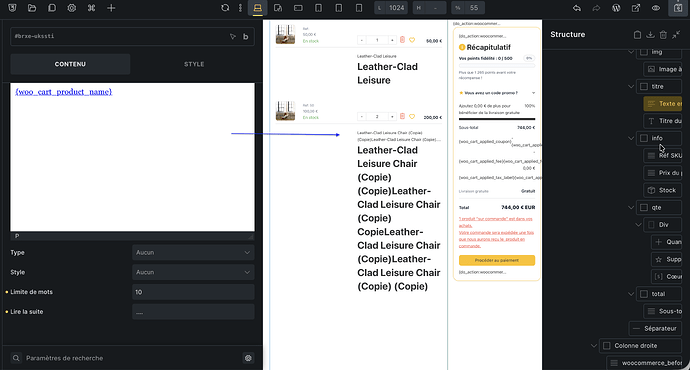The image size is (690, 370).
Task: Open the three-dot breakpoint menu
Action: (240, 8)
